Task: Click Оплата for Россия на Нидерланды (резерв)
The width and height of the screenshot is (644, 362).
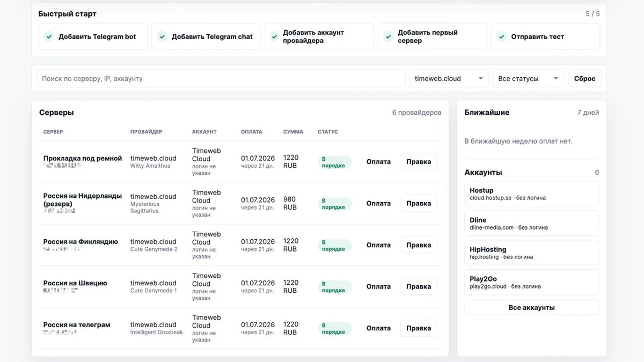Action: (378, 203)
